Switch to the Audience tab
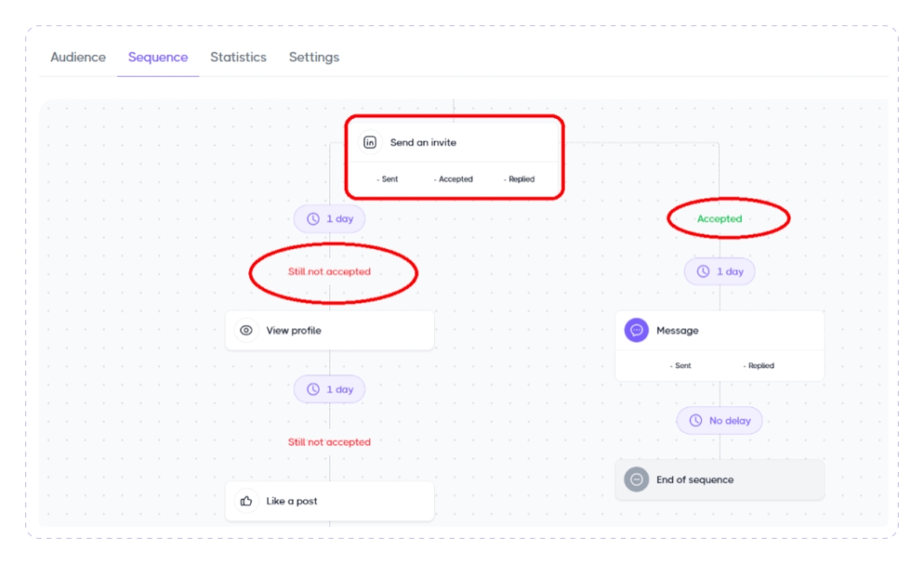This screenshot has width=924, height=564. point(78,57)
